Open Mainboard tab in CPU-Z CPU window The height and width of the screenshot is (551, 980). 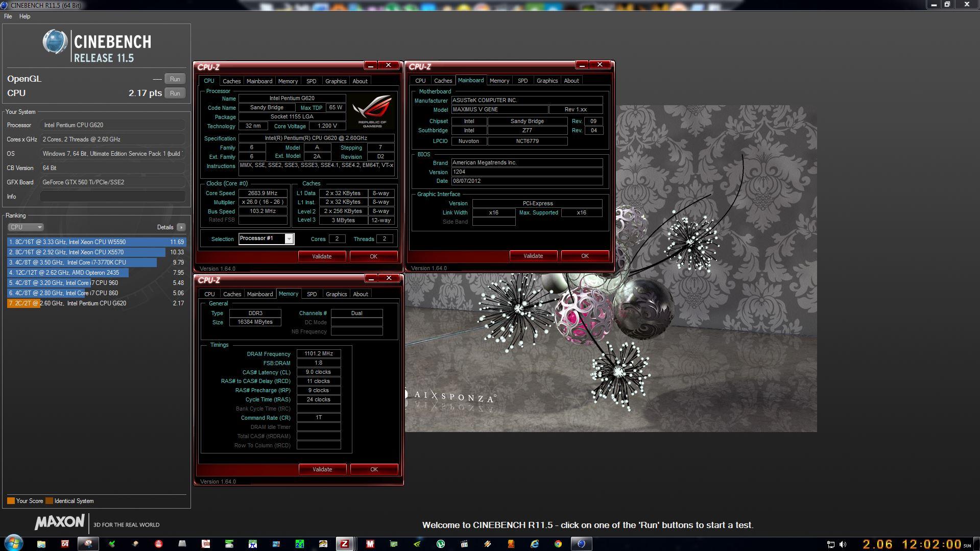click(x=259, y=81)
